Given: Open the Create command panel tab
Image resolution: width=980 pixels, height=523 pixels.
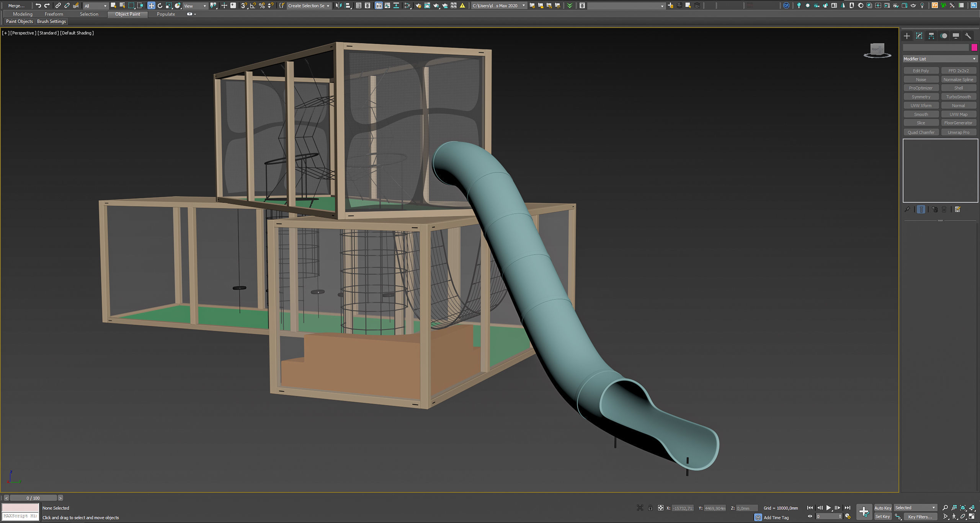Looking at the screenshot, I should (907, 36).
